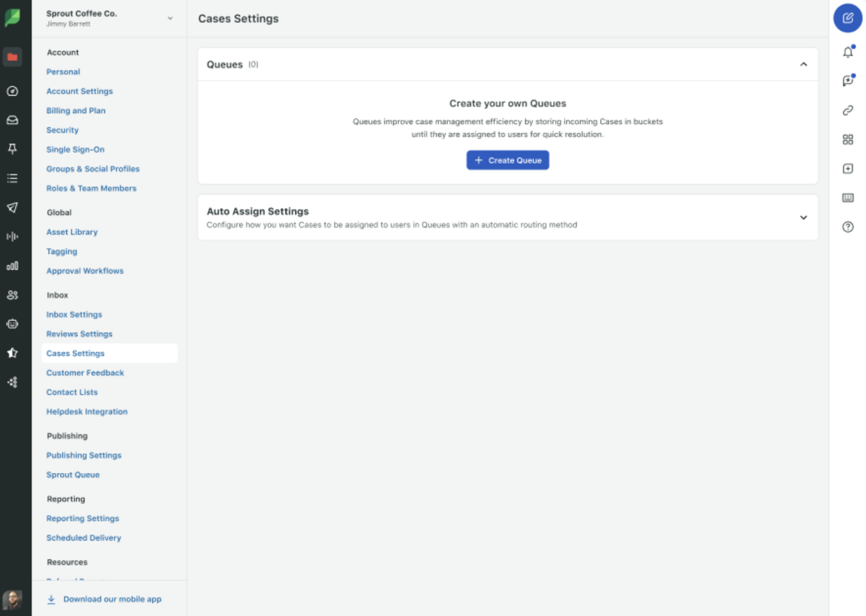
Task: Open the network nodes icon in left rail
Action: point(12,382)
